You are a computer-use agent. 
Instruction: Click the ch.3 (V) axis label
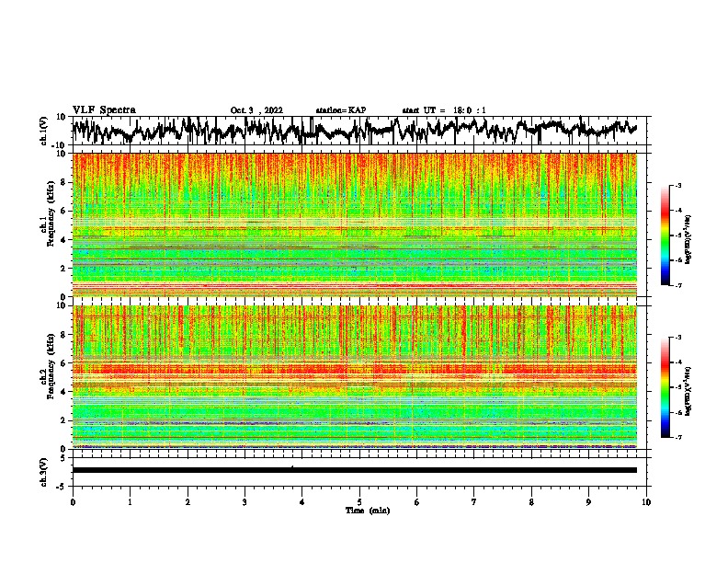click(44, 472)
